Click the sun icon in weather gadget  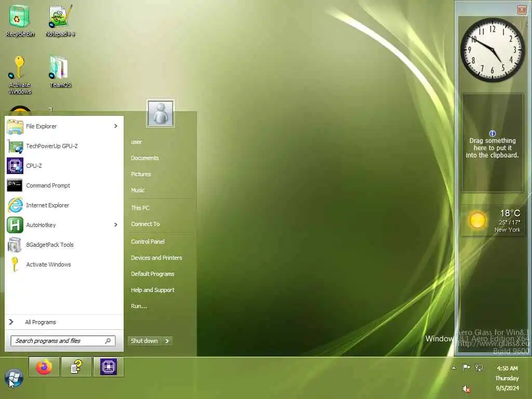477,220
